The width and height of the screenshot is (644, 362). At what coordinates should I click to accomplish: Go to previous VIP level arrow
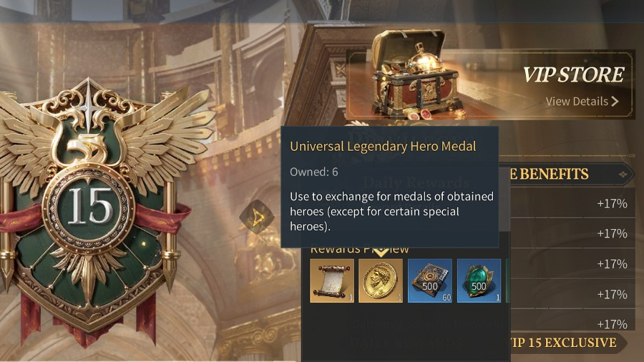click(x=257, y=216)
